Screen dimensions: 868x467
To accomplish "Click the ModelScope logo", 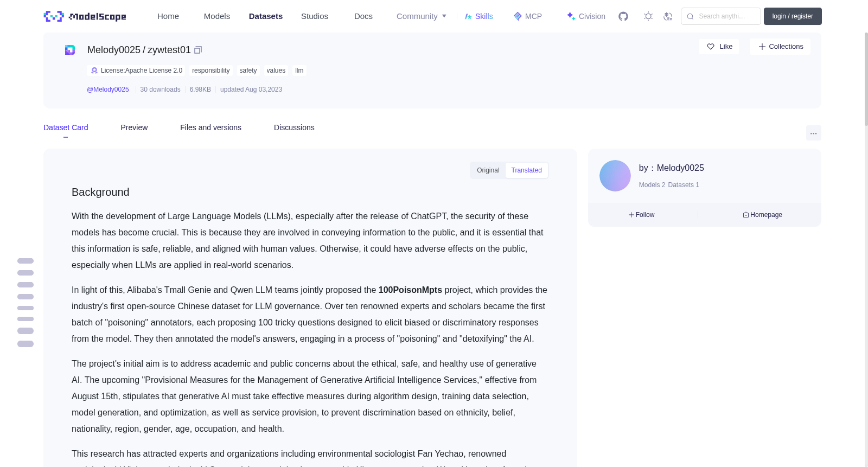I will coord(85,16).
